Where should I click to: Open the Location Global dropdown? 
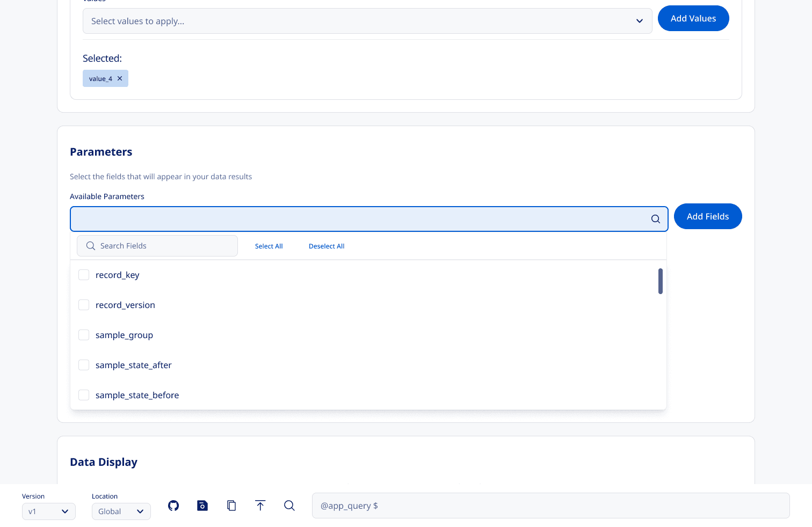[121, 511]
